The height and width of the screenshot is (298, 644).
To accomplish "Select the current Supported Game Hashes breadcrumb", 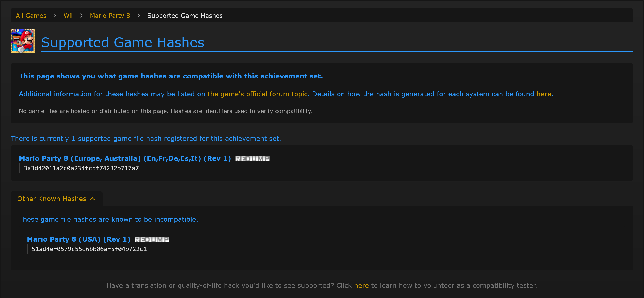I will click(184, 16).
